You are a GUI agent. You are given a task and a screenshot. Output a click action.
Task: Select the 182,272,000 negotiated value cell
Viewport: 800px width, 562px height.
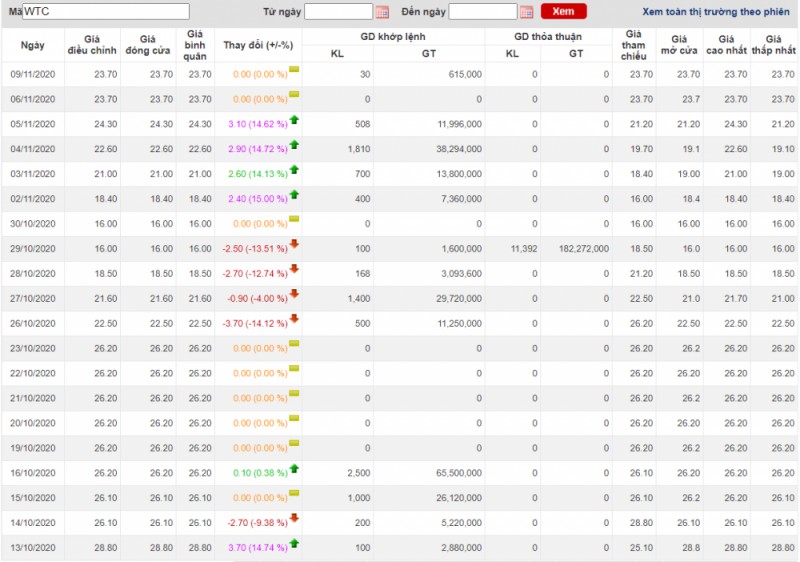[x=576, y=248]
